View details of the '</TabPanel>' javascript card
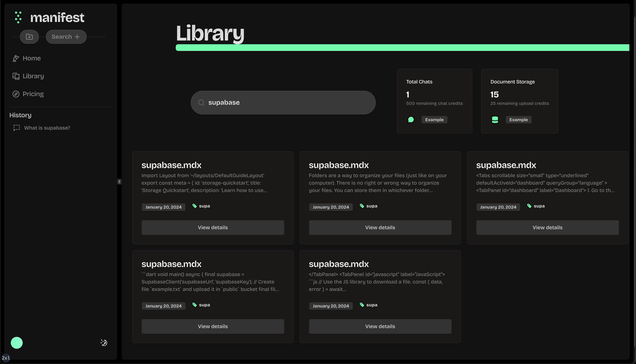This screenshot has height=364, width=636. [x=380, y=326]
